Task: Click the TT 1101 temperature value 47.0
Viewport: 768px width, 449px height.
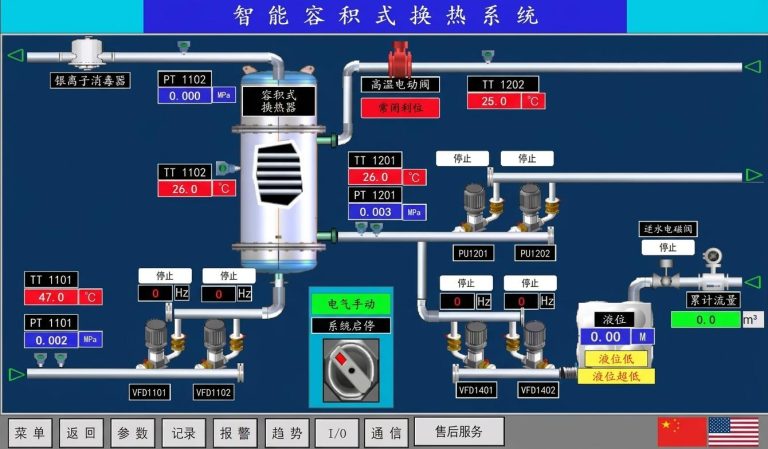Action: click(x=51, y=297)
